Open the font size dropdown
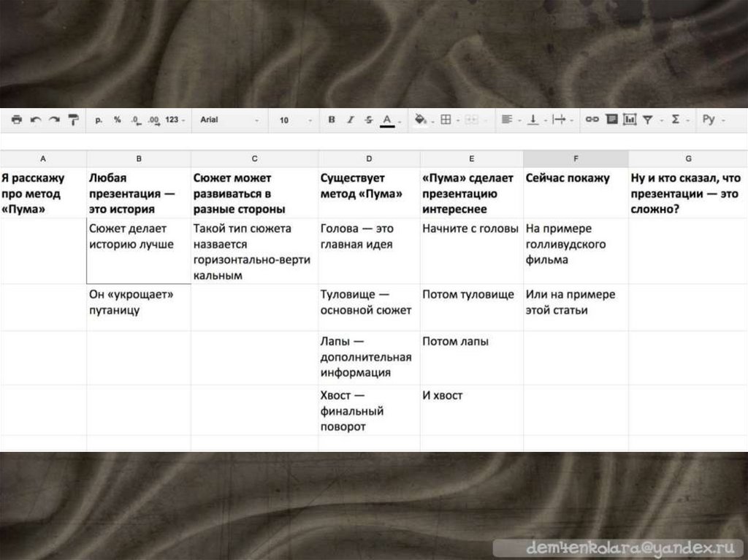The image size is (748, 560). coord(294,120)
